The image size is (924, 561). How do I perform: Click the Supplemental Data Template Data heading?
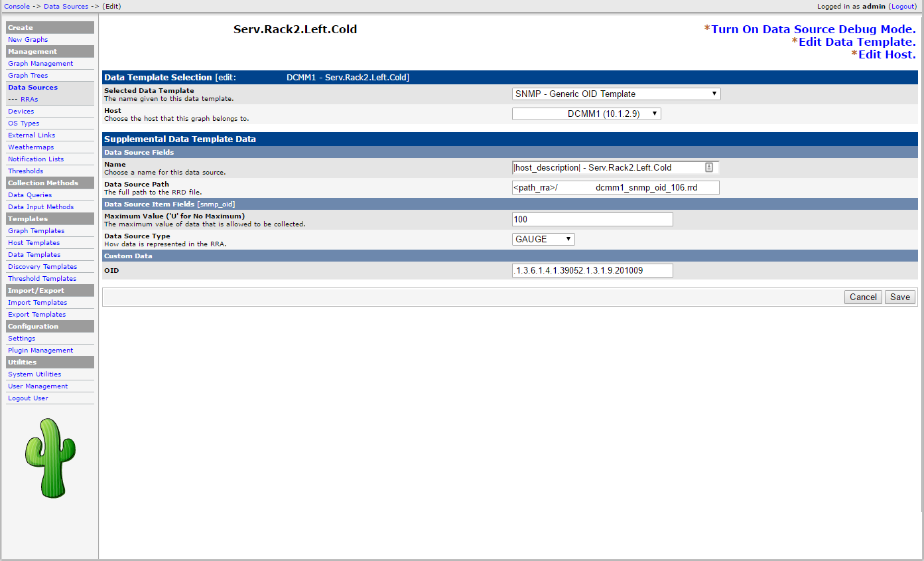[x=180, y=139]
